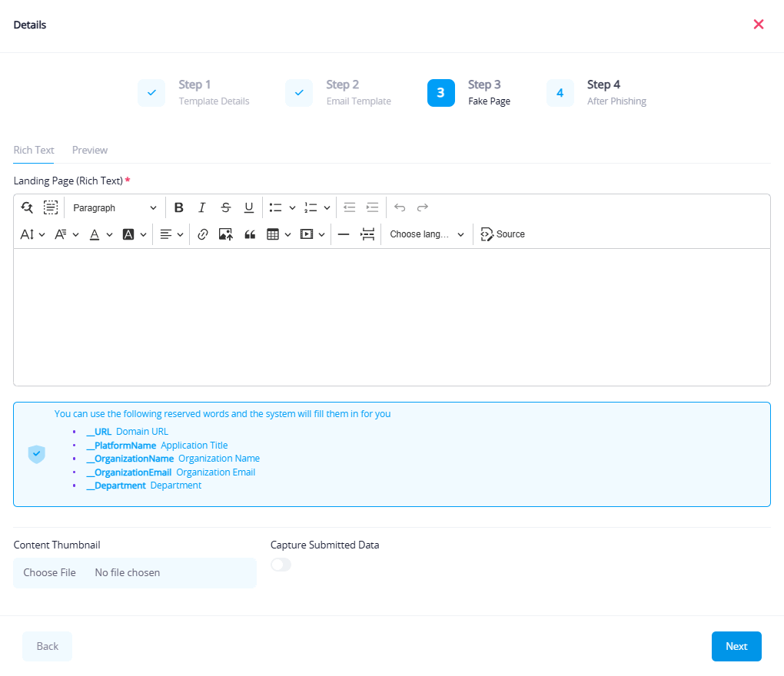Click the Back button

(47, 646)
